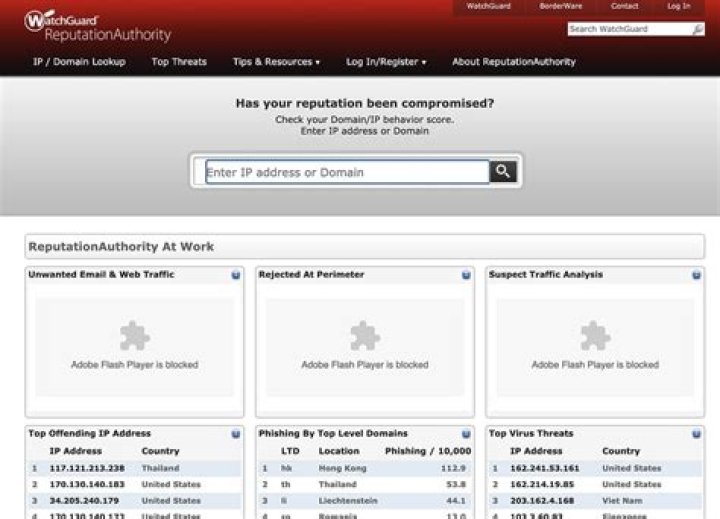The image size is (720, 519).
Task: Open About ReputationAuthority page
Action: 513,62
